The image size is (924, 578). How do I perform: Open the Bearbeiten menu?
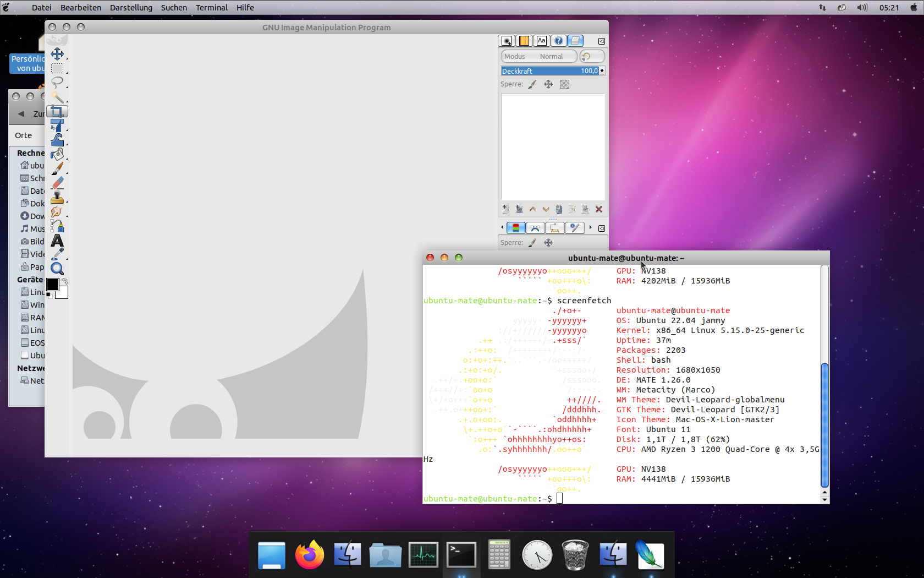pos(81,8)
